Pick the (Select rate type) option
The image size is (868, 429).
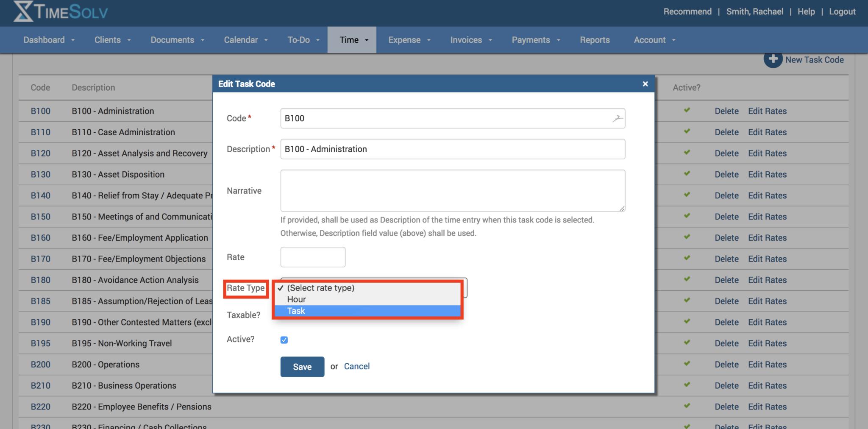point(320,288)
